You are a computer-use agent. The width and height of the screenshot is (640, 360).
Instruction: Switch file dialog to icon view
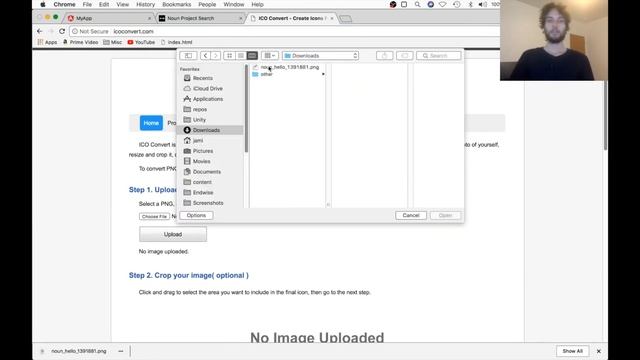point(229,56)
